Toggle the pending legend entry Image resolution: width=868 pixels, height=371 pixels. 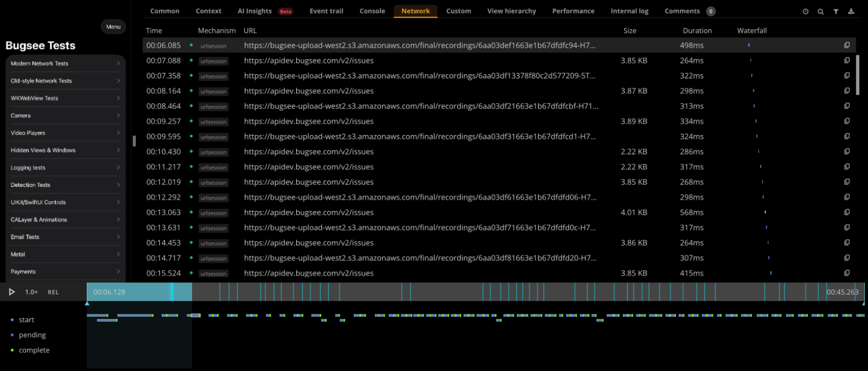(x=28, y=335)
